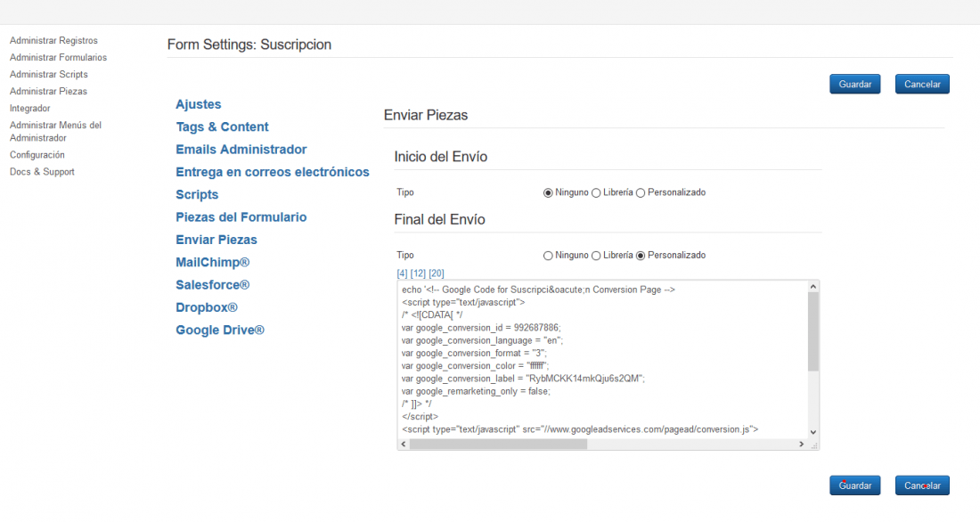Open the Ajustes settings section

[198, 104]
